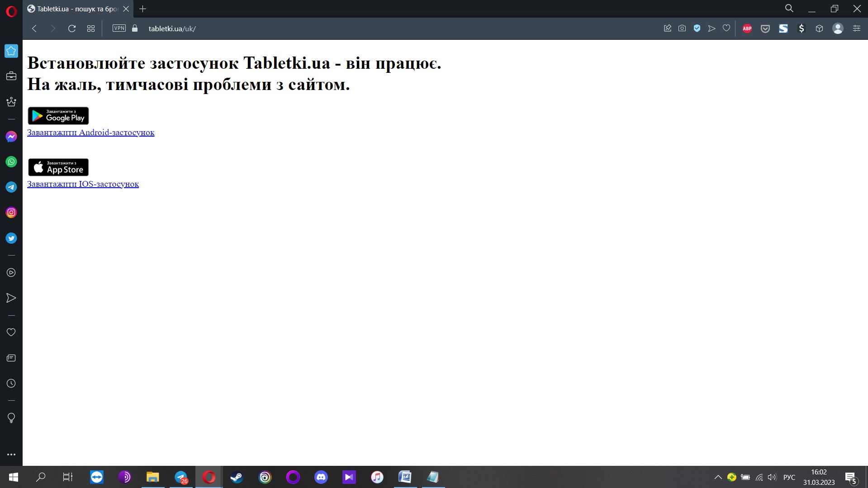
Task: Open Messenger in the sidebar
Action: (11, 137)
